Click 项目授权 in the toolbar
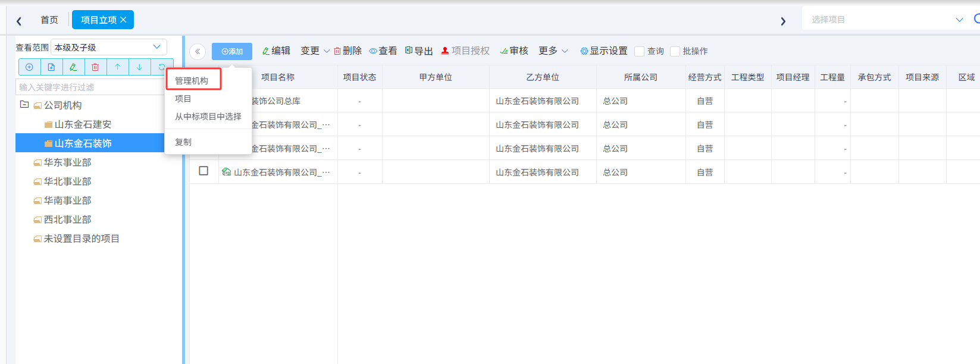This screenshot has height=364, width=980. [x=465, y=51]
